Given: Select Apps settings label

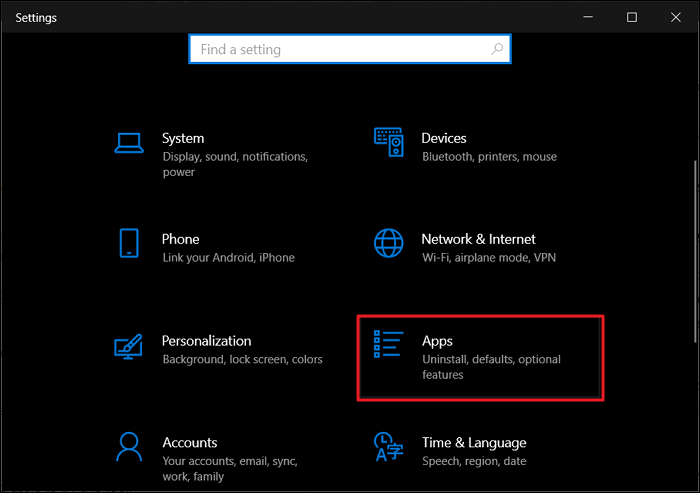Looking at the screenshot, I should click(438, 341).
